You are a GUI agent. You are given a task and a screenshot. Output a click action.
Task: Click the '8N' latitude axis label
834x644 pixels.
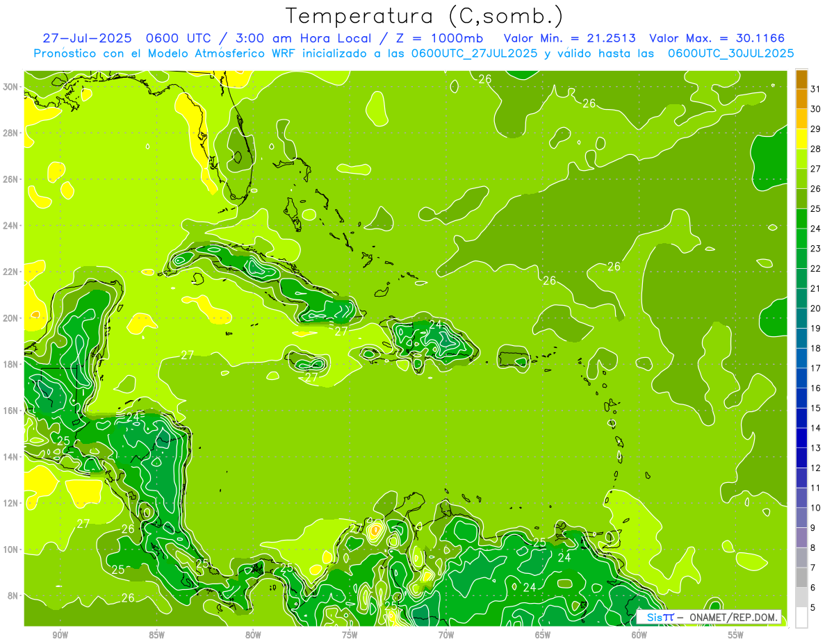tap(13, 596)
